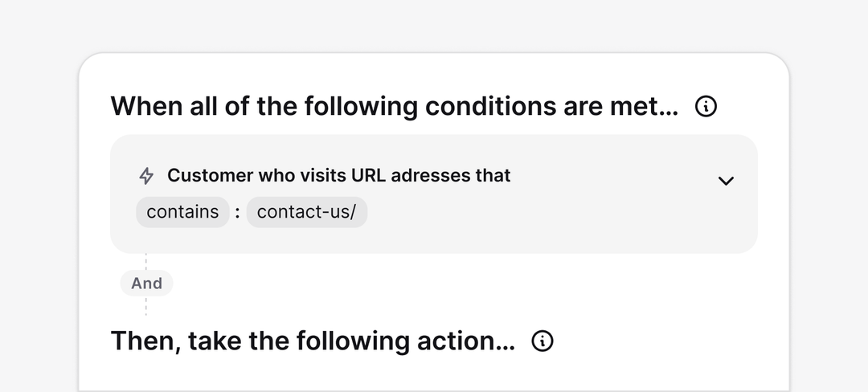Click the colon separator between the chips

pyautogui.click(x=238, y=212)
